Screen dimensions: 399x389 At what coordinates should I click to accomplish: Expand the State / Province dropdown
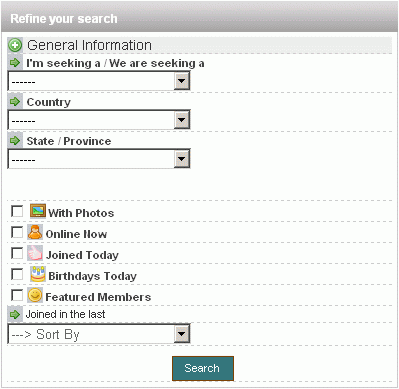click(99, 159)
